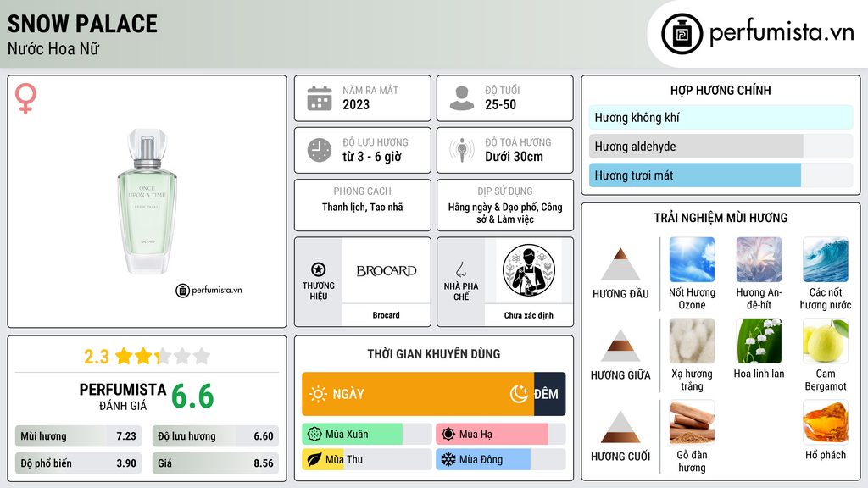
Task: Click the star badge icon above Thương hiệu
Action: tap(319, 269)
